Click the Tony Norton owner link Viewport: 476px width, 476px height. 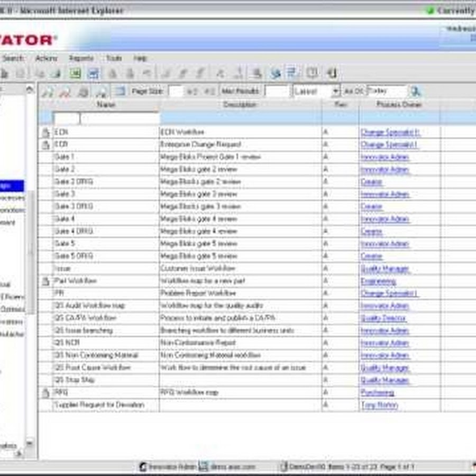click(x=379, y=405)
